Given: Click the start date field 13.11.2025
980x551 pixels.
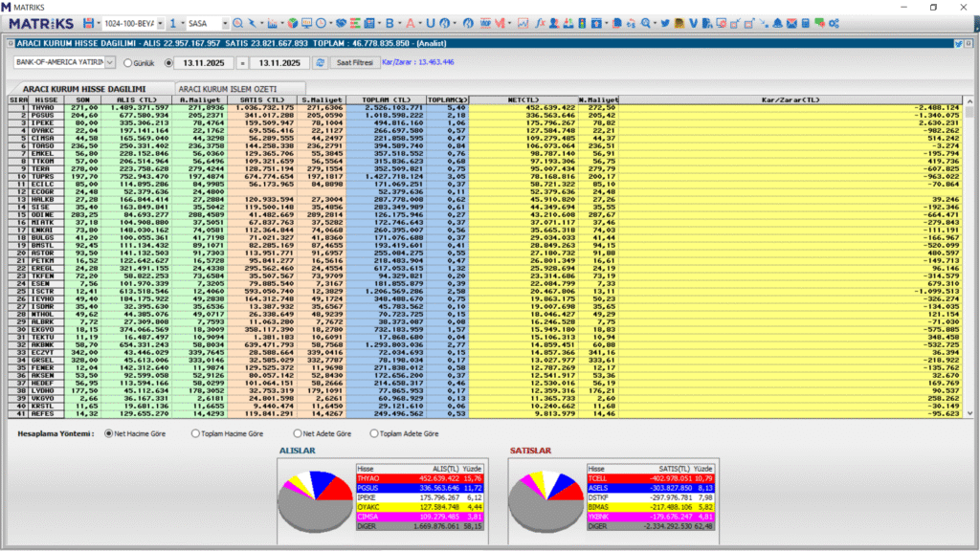Looking at the screenshot, I should (x=205, y=62).
